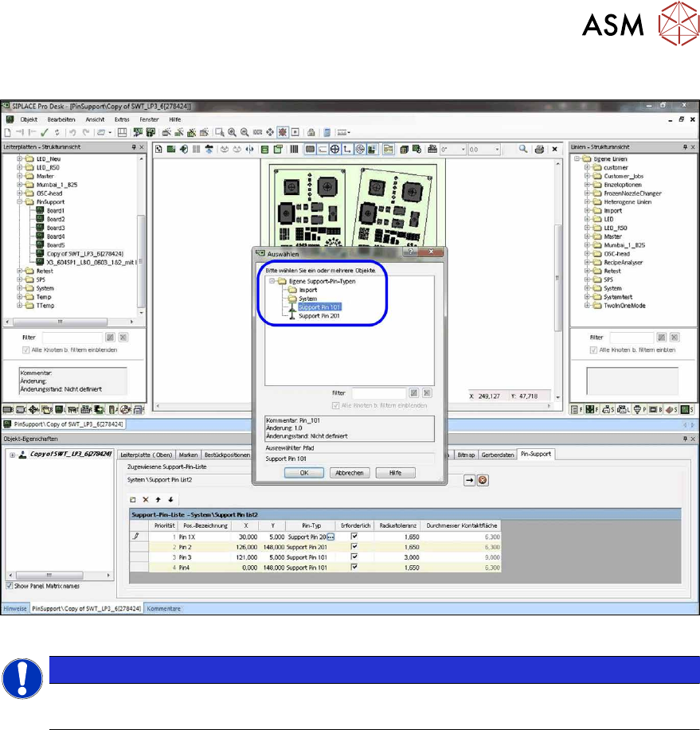Switch to the Gerberdaten tab
The width and height of the screenshot is (700, 730).
tap(498, 455)
